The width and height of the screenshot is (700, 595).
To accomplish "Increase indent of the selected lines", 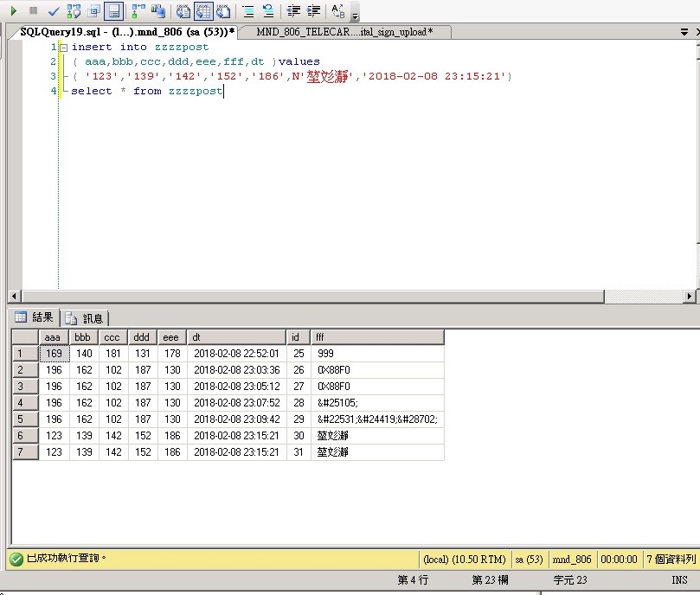I will pos(314,11).
